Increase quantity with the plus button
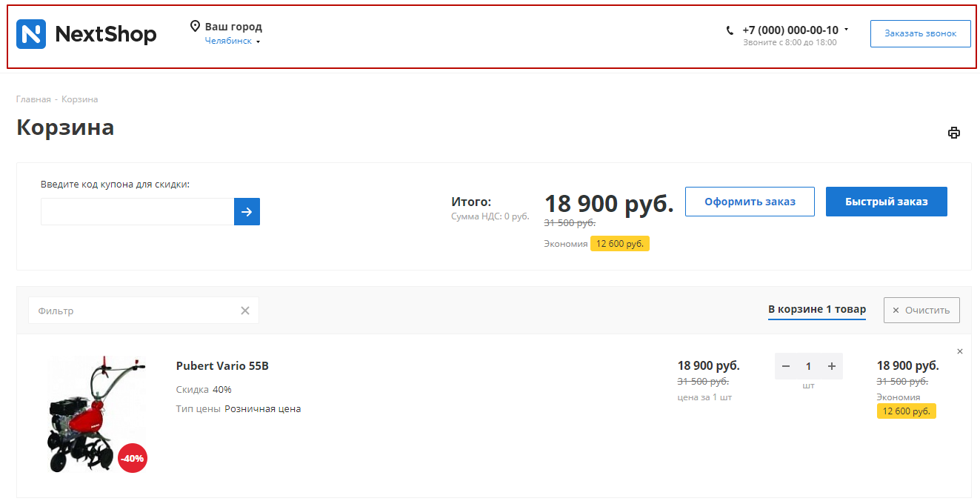Viewport: 980px width, 504px height. 831,366
